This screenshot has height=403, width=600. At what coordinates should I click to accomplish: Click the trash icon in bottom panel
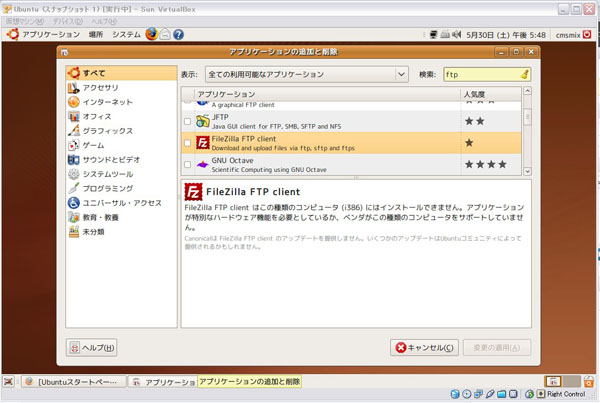click(x=588, y=382)
